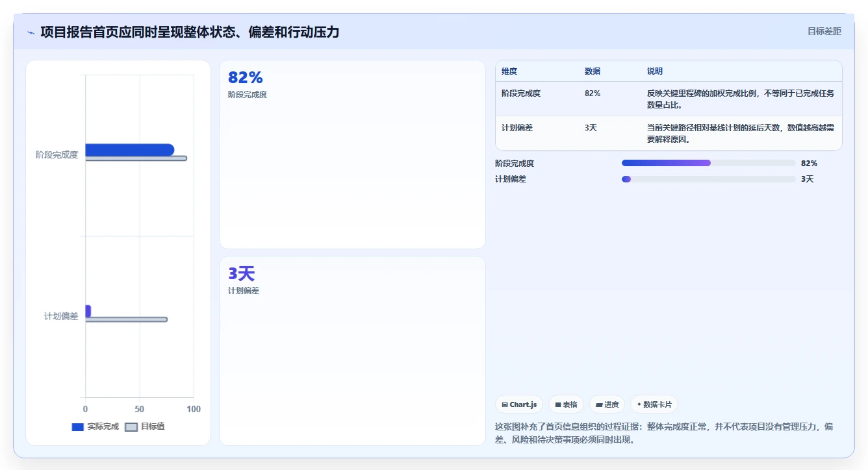Click the 说明 table column header
Screen dimensions: 868x470
click(655, 71)
